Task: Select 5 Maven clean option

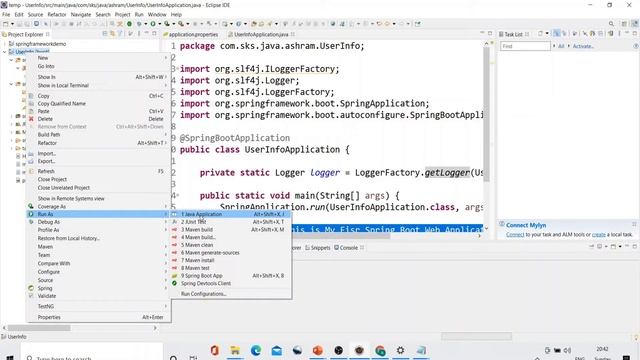Action: (231, 245)
